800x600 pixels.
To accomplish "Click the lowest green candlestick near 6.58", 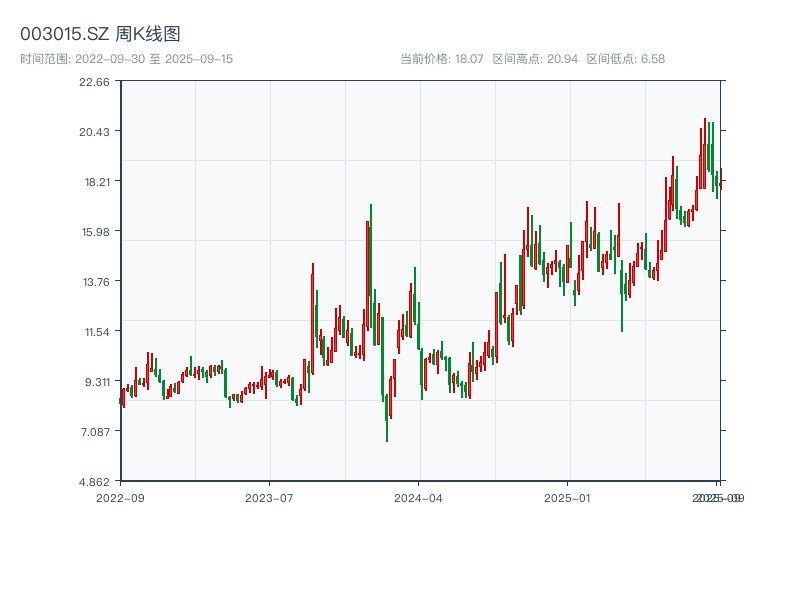I will pyautogui.click(x=387, y=418).
